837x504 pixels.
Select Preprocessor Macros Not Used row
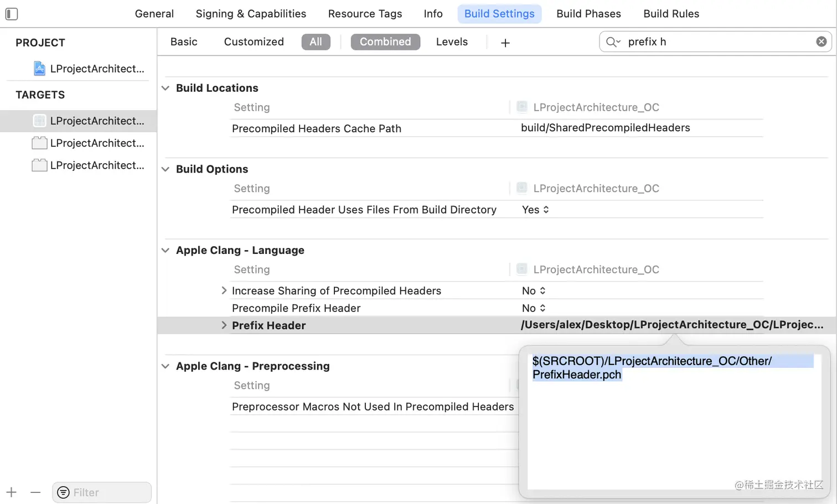[374, 407]
